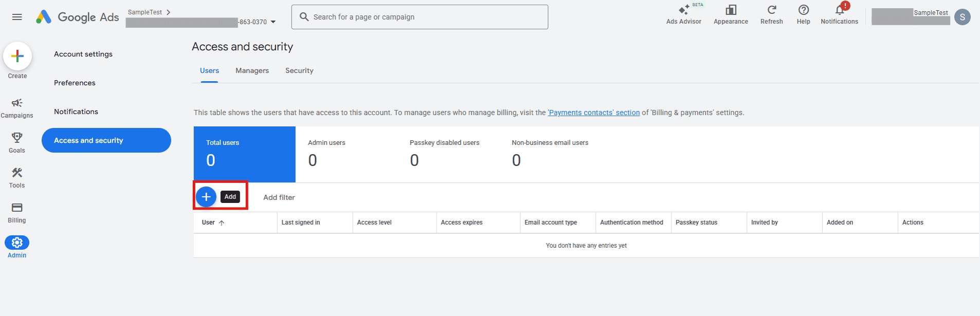
Task: Click Add filter
Action: click(x=279, y=197)
